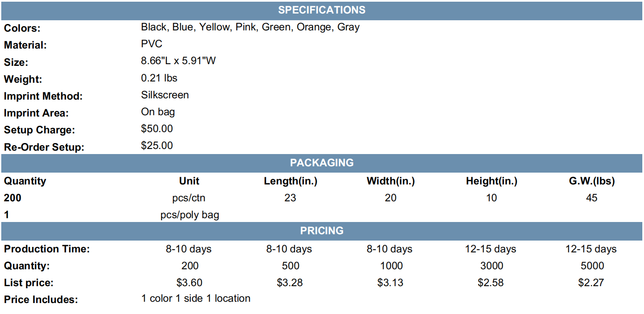Click the 0.21 lbs weight value

(x=159, y=78)
